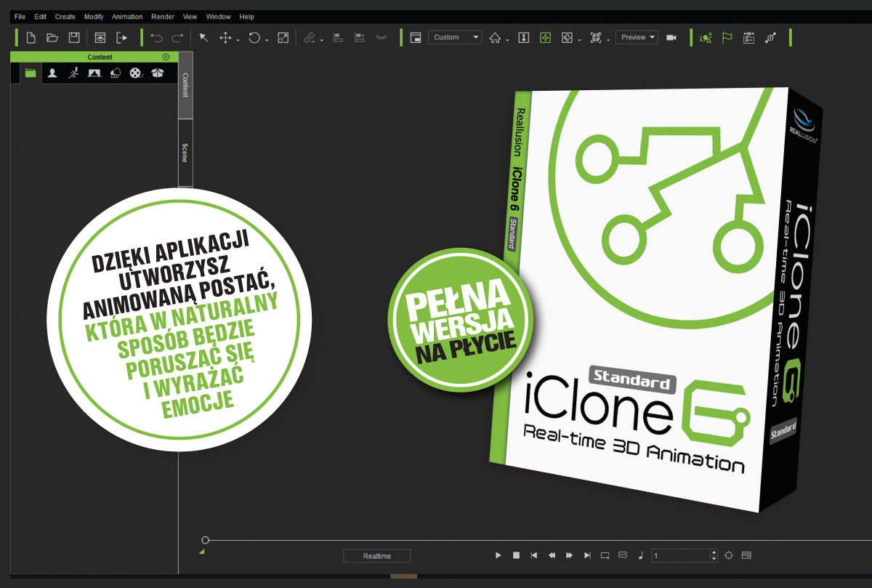Click the Scale object tool icon

pos(283,38)
